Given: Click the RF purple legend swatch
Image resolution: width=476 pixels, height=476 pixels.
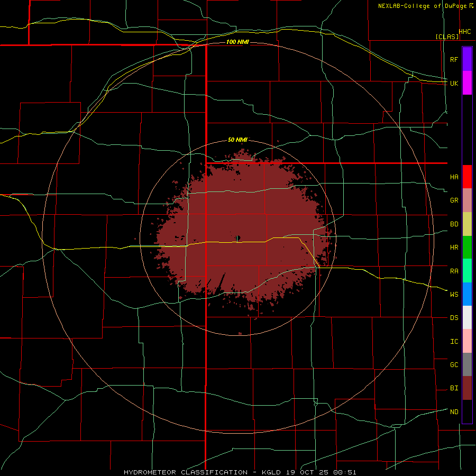Looking at the screenshot, I should point(467,59).
